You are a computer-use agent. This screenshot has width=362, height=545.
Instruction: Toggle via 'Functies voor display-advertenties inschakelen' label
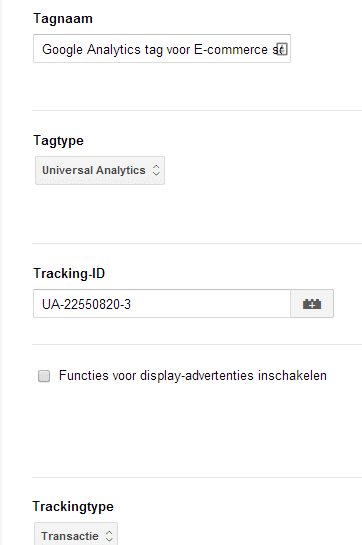(x=193, y=376)
